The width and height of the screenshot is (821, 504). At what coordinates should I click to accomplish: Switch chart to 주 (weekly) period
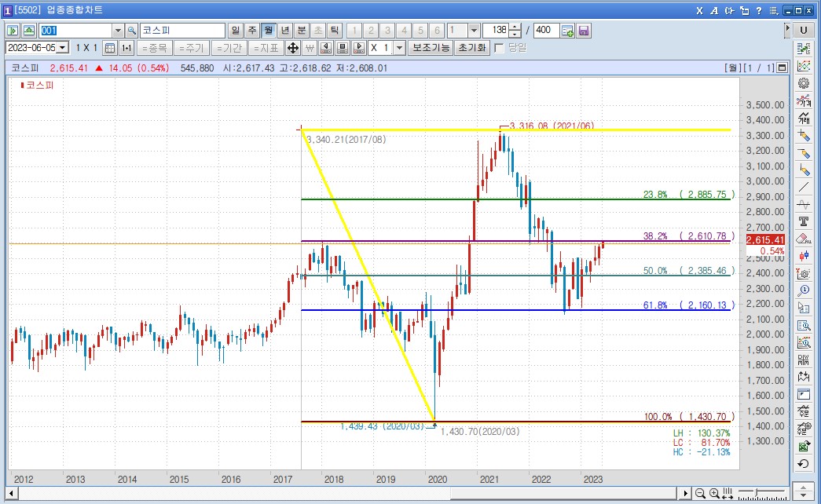[251, 31]
